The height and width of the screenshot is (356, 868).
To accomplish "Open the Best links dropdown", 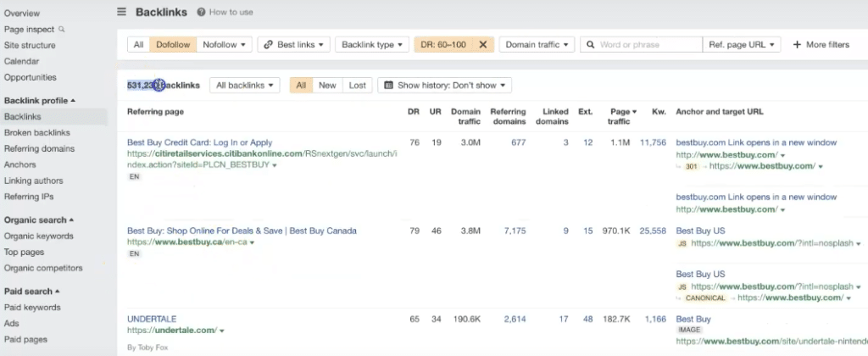I will pos(294,45).
